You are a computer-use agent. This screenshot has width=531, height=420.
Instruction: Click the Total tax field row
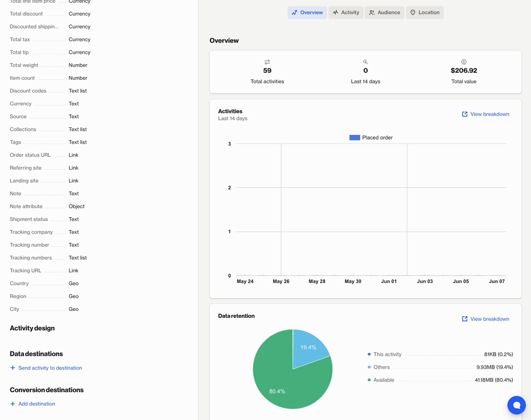pos(50,40)
